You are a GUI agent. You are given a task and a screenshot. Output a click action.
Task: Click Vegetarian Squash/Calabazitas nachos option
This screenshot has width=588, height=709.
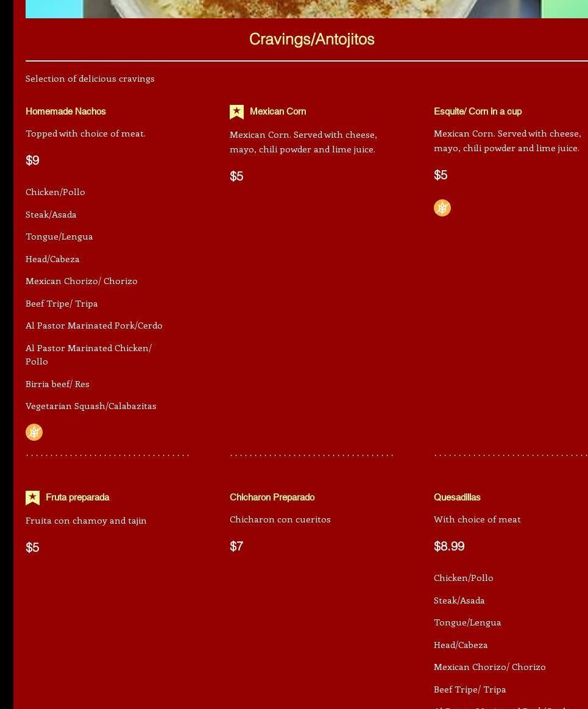click(91, 406)
